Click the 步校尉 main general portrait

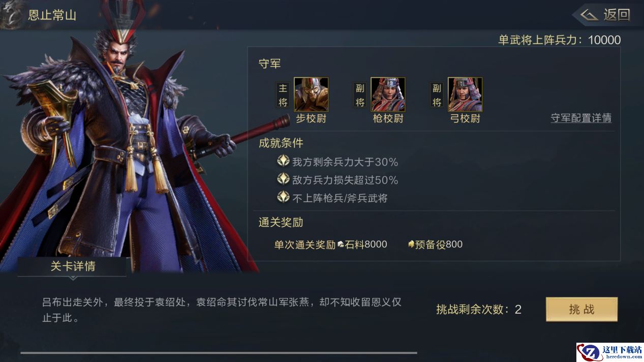click(x=311, y=94)
